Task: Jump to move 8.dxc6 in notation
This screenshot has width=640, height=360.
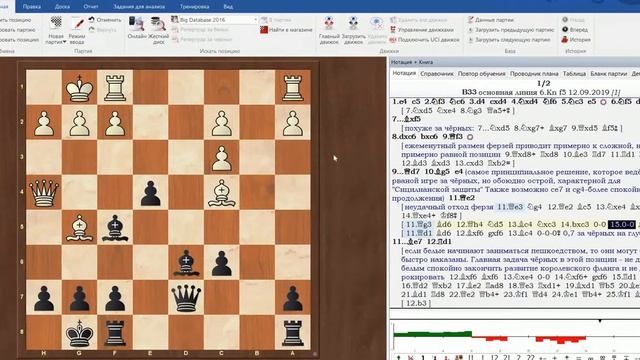Action: (403, 137)
